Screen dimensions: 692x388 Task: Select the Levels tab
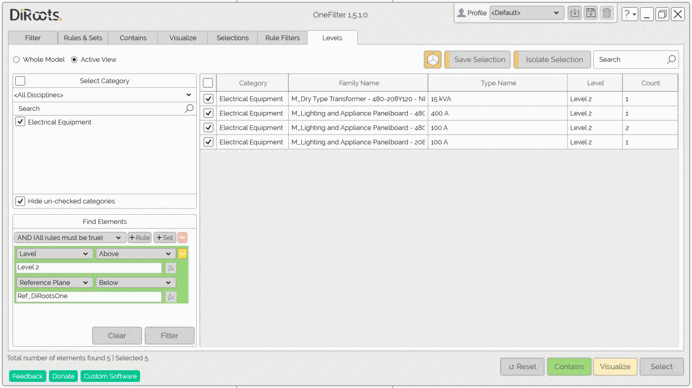tap(332, 38)
